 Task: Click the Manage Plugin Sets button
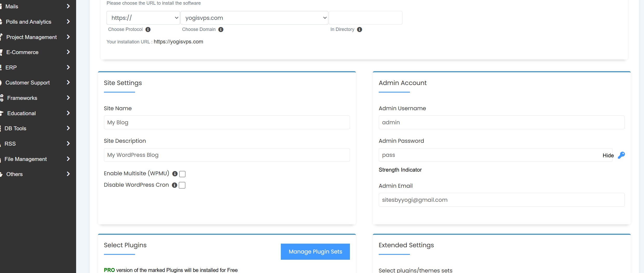(315, 251)
